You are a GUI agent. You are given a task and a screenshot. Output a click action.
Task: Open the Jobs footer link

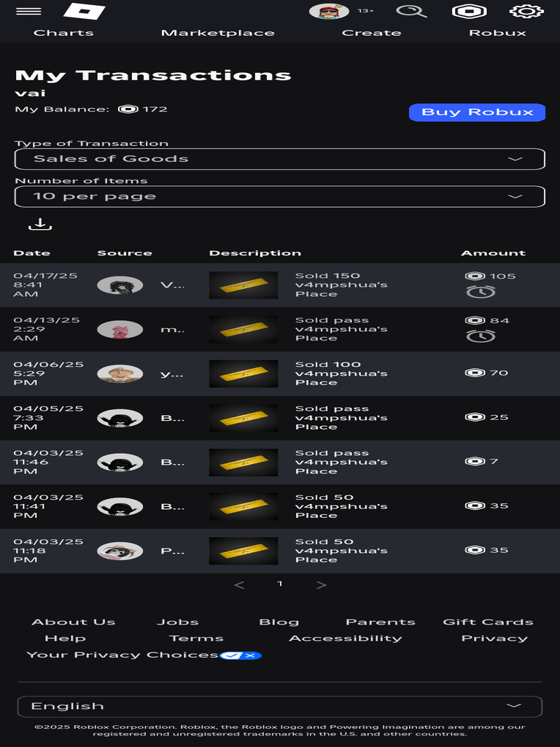tap(178, 622)
